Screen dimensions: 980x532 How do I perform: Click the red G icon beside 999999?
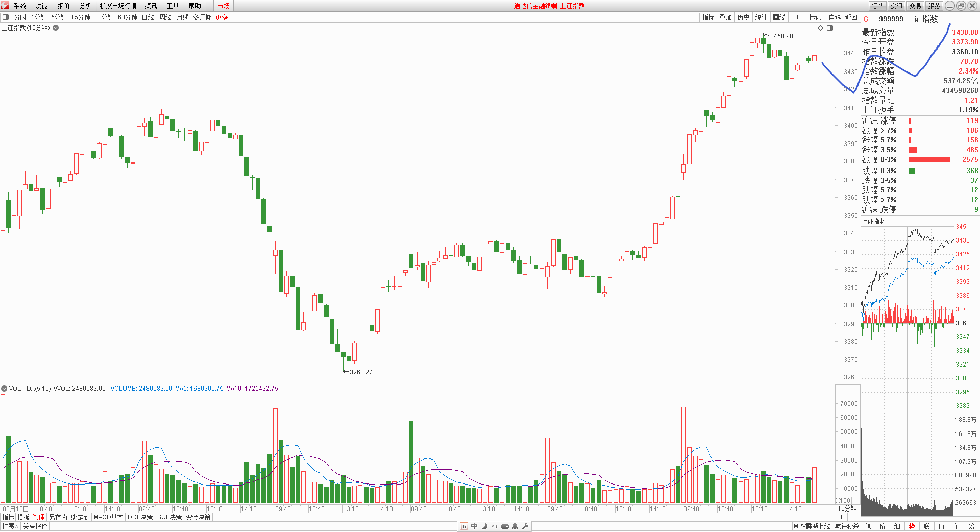pos(866,19)
